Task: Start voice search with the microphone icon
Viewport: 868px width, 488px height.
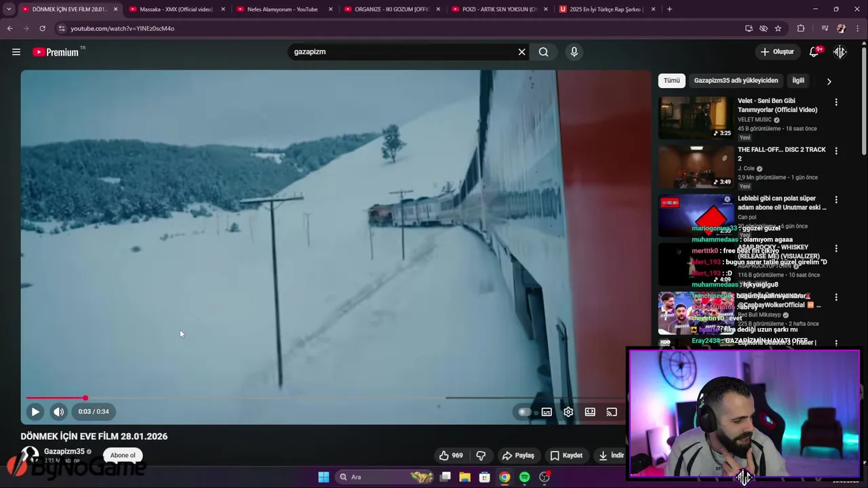Action: (574, 52)
